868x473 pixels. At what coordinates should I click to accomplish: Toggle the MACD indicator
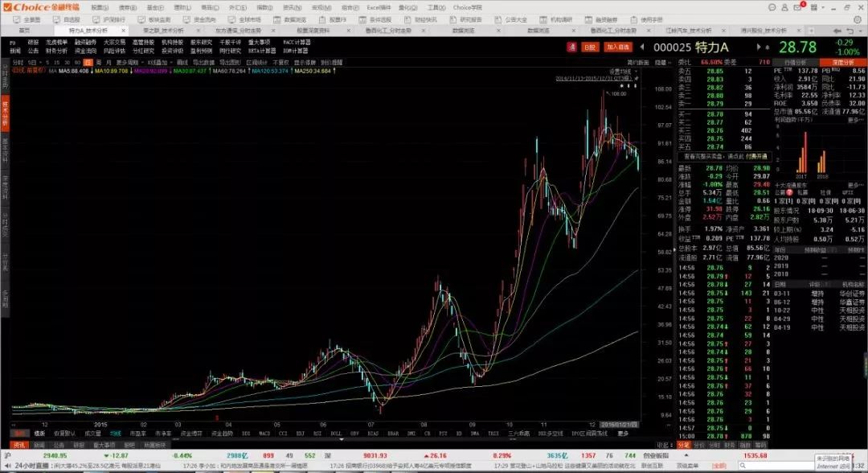pos(264,434)
